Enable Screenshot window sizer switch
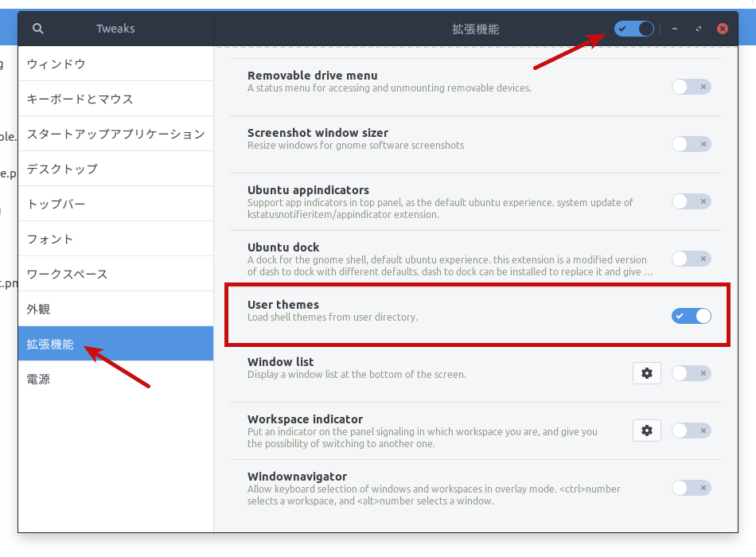This screenshot has width=756, height=557. [x=690, y=144]
